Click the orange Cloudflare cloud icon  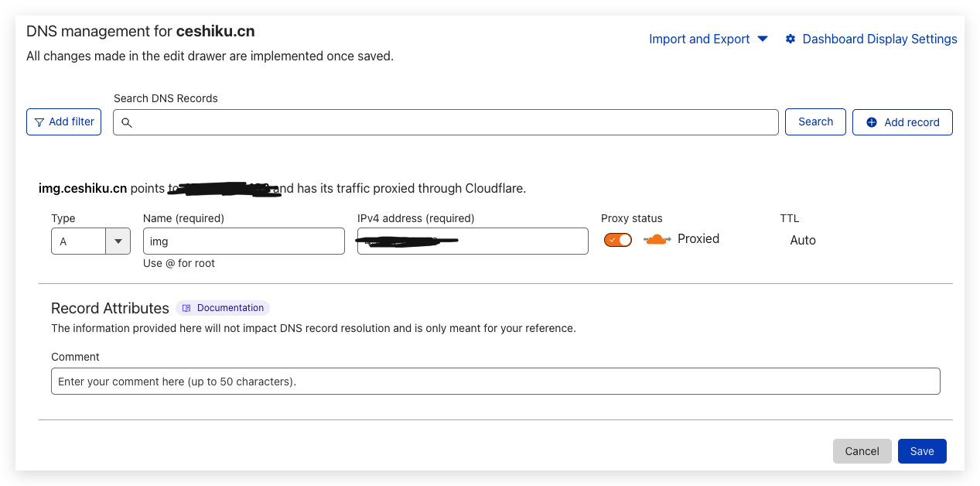tap(657, 239)
